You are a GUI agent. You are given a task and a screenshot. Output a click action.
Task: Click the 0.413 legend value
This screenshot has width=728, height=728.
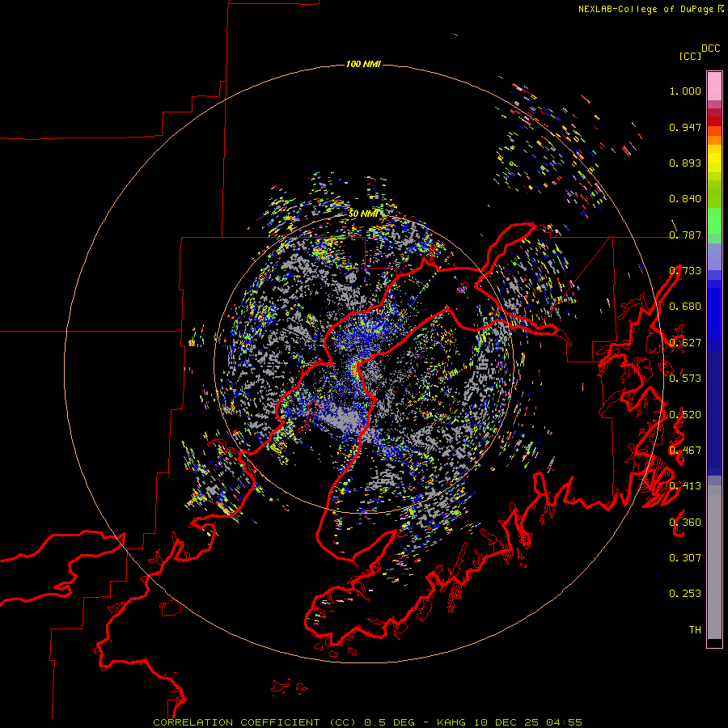tap(685, 486)
